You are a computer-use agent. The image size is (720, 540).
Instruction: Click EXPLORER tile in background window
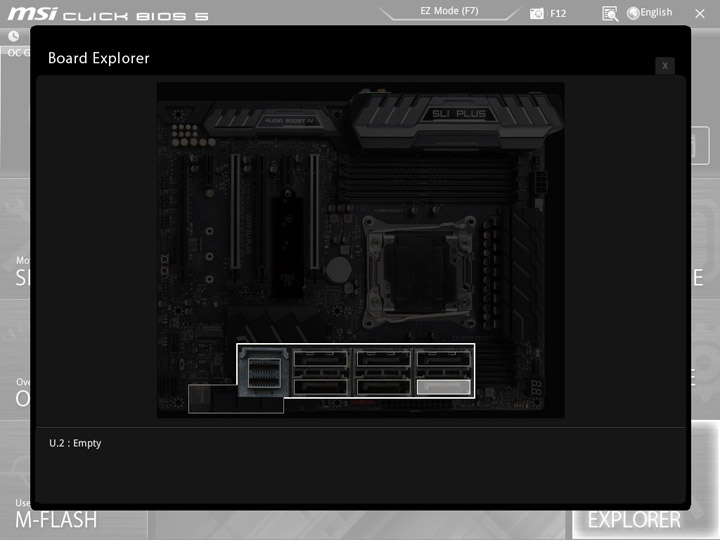coord(634,520)
